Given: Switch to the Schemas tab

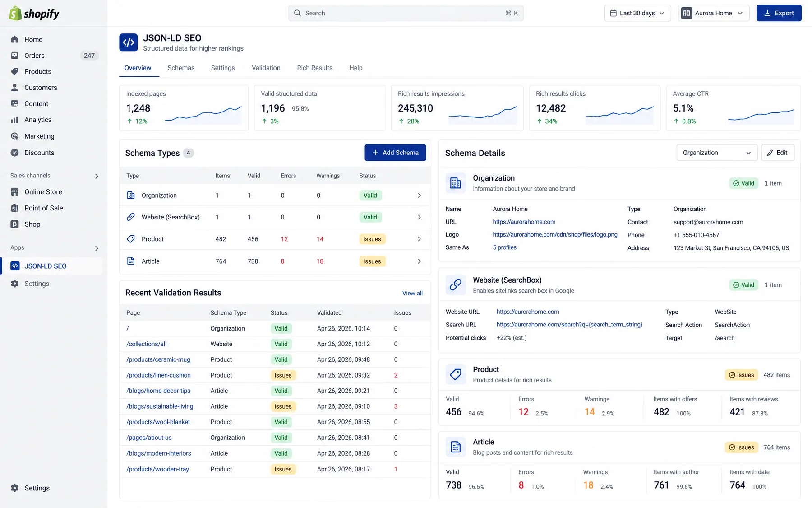Looking at the screenshot, I should [x=181, y=68].
